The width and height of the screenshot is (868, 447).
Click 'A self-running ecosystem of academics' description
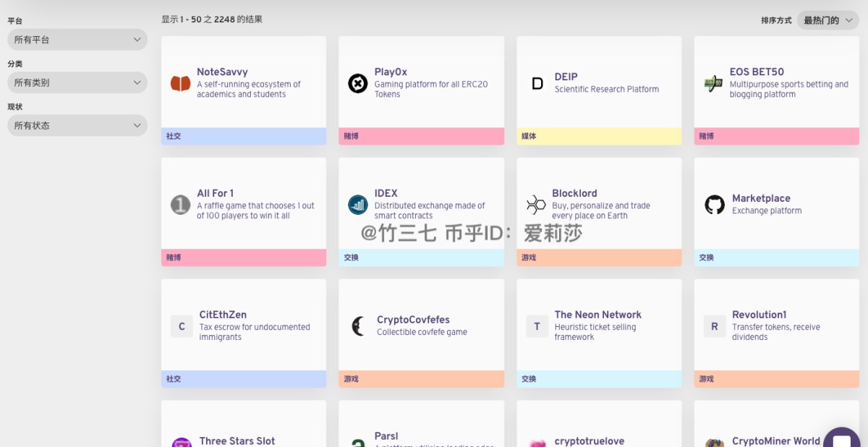point(249,90)
